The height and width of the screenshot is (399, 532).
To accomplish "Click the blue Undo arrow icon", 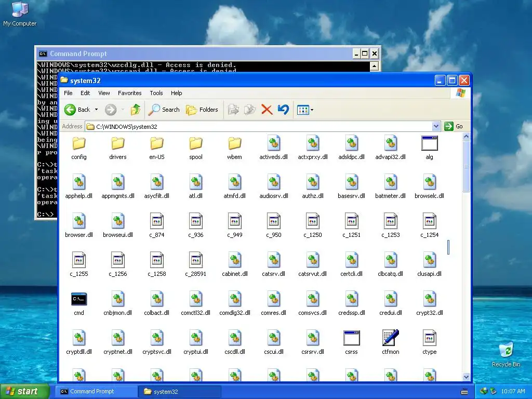I will pos(283,110).
